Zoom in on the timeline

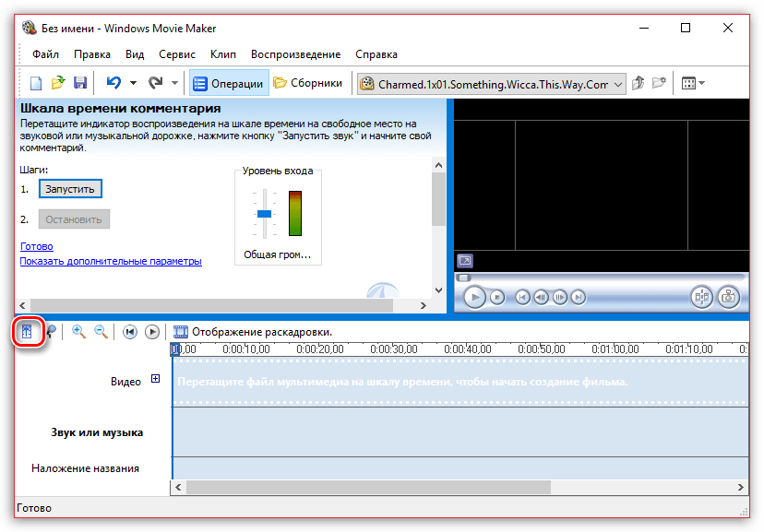[78, 332]
